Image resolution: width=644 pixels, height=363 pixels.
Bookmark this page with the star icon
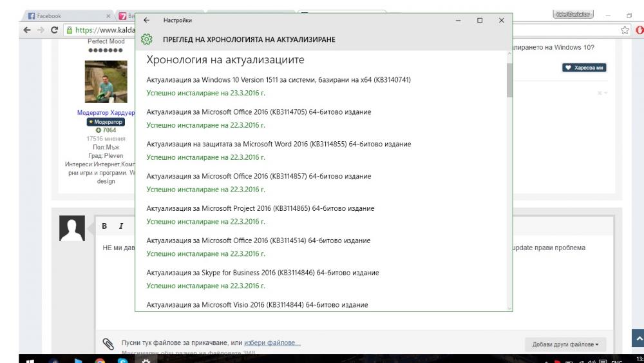click(624, 30)
